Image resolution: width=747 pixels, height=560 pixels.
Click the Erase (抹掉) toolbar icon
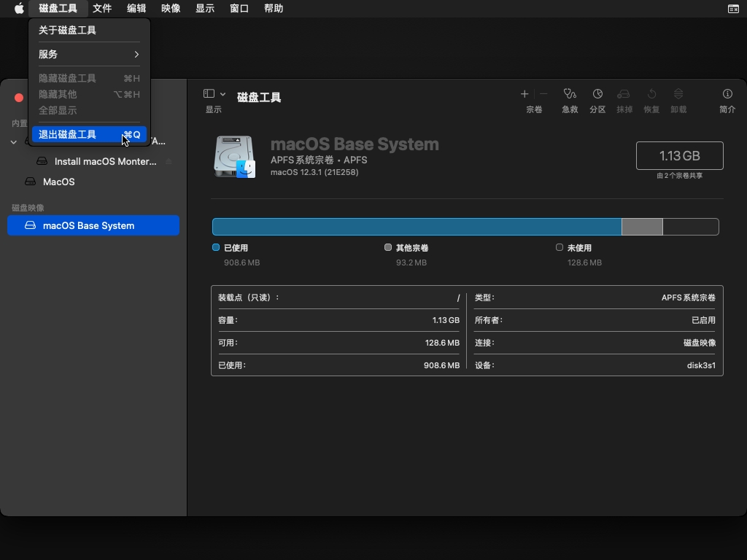click(x=624, y=94)
